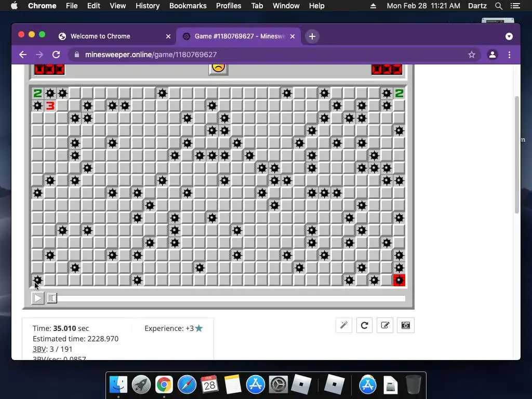Open Spotlight search in menu bar
Screen dimensions: 532x399
pos(498,6)
